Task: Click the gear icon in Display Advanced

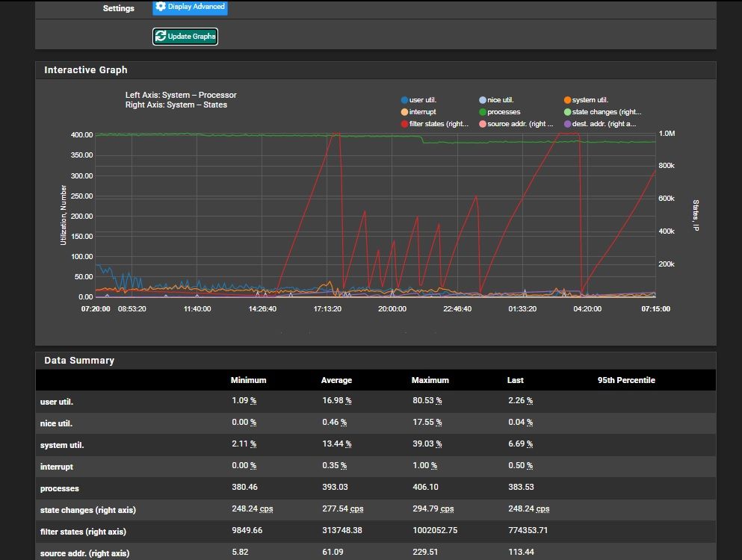Action: (161, 6)
